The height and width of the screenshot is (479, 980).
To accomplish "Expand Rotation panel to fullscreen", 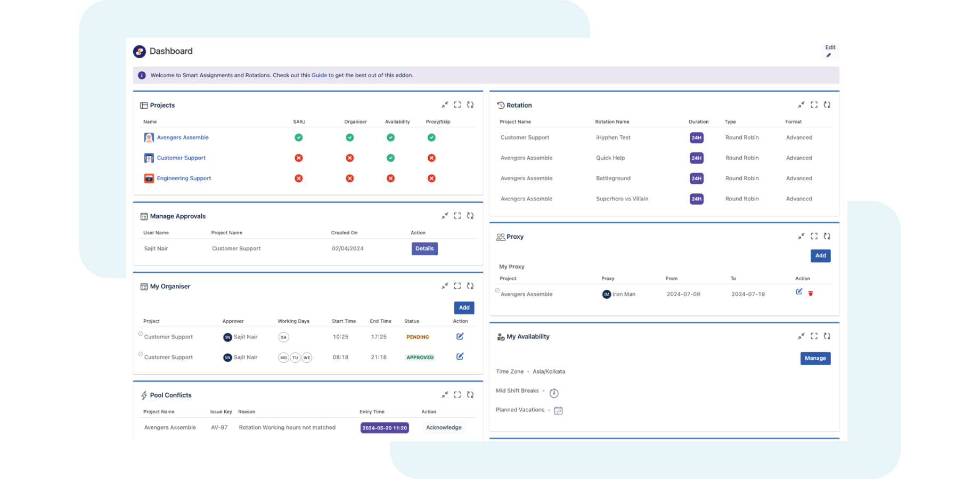I will pyautogui.click(x=814, y=105).
